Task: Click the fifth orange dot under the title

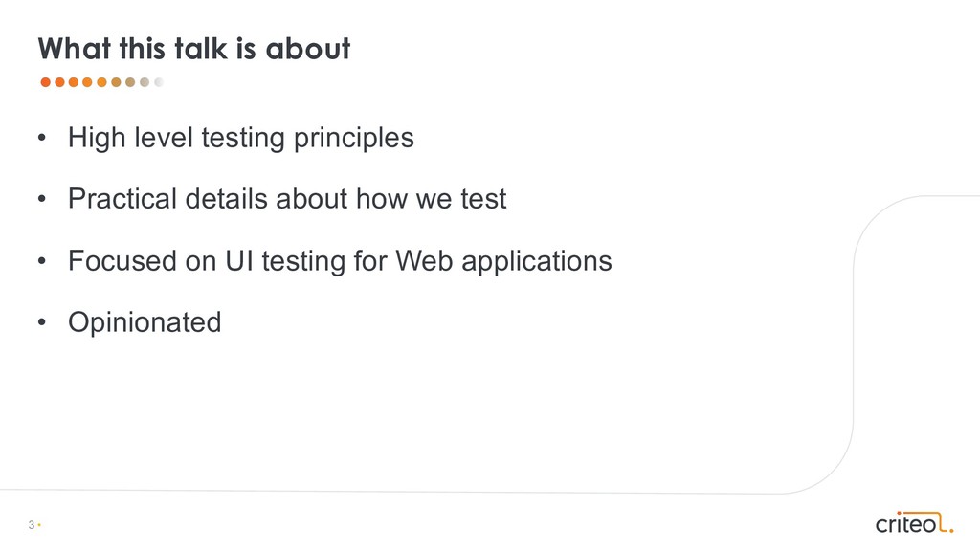Action: [101, 82]
